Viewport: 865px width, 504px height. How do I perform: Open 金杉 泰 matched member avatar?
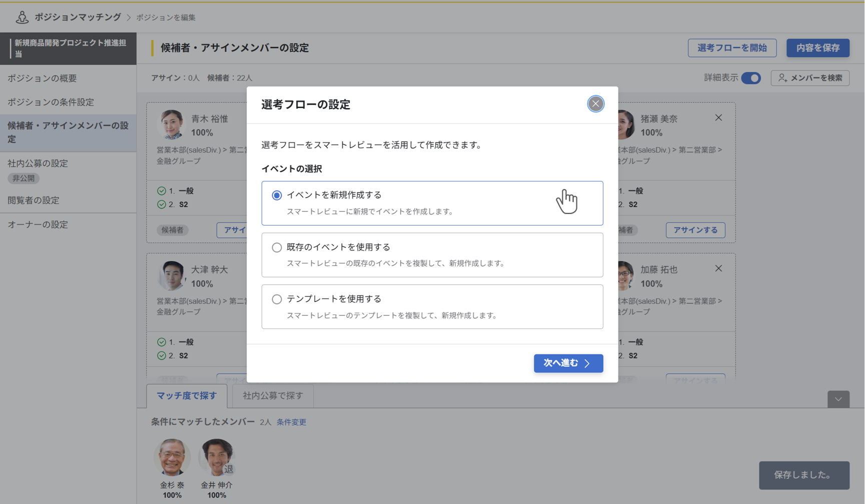[x=172, y=457]
